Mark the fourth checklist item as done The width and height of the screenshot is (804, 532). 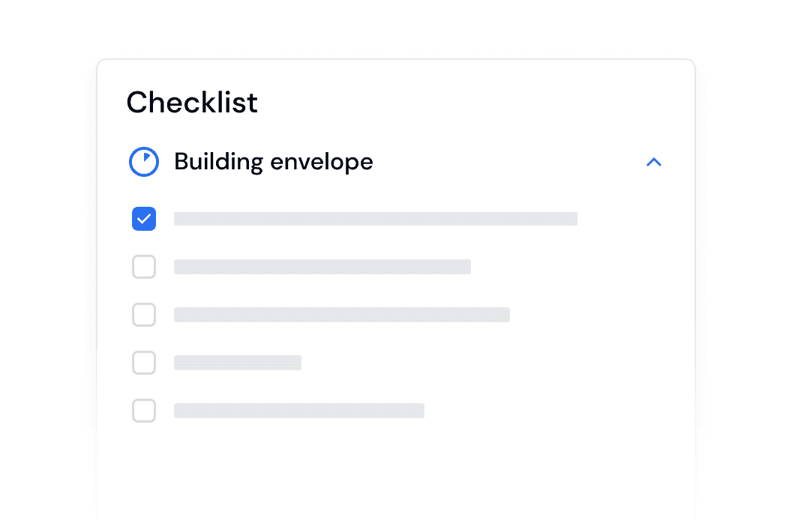point(144,363)
